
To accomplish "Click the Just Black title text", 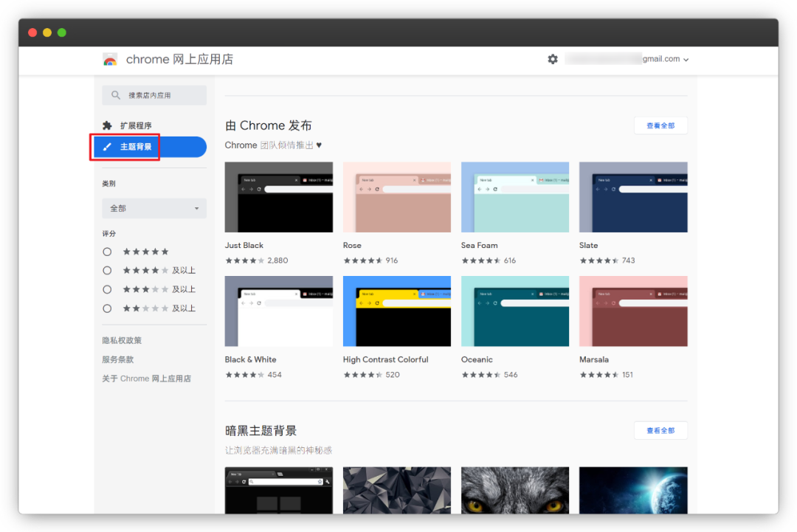I will click(x=244, y=246).
